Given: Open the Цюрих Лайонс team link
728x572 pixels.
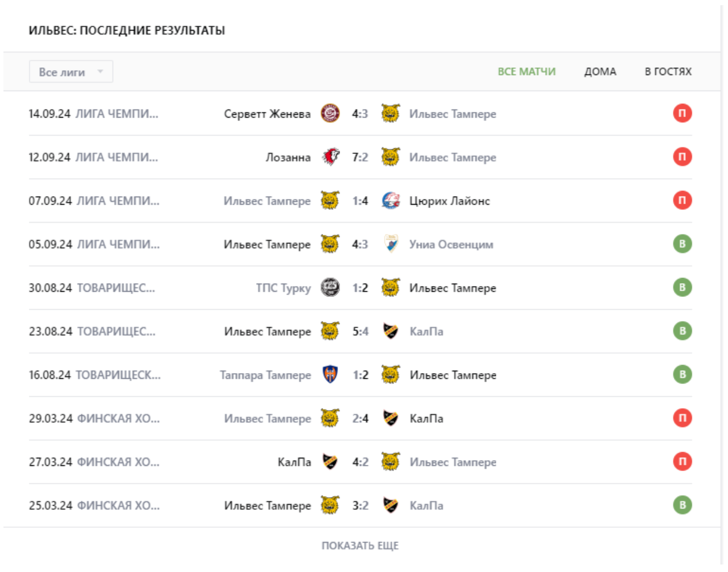Looking at the screenshot, I should 449,201.
